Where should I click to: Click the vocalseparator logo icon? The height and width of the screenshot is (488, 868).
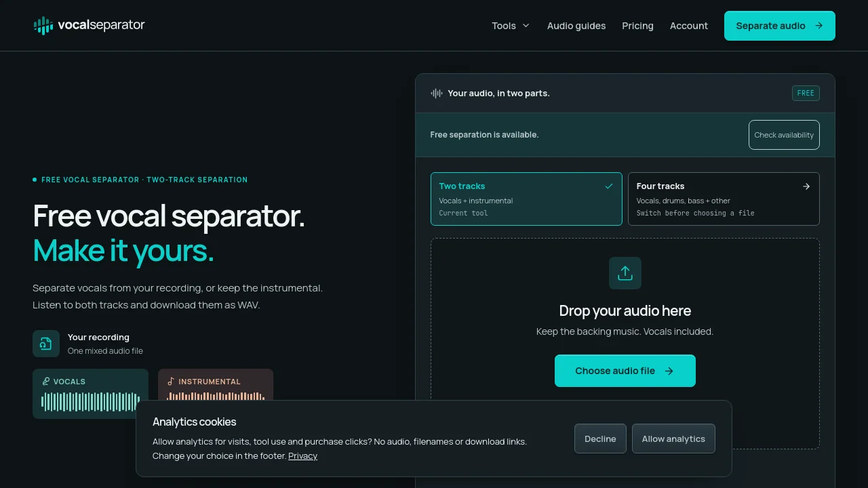[x=43, y=26]
